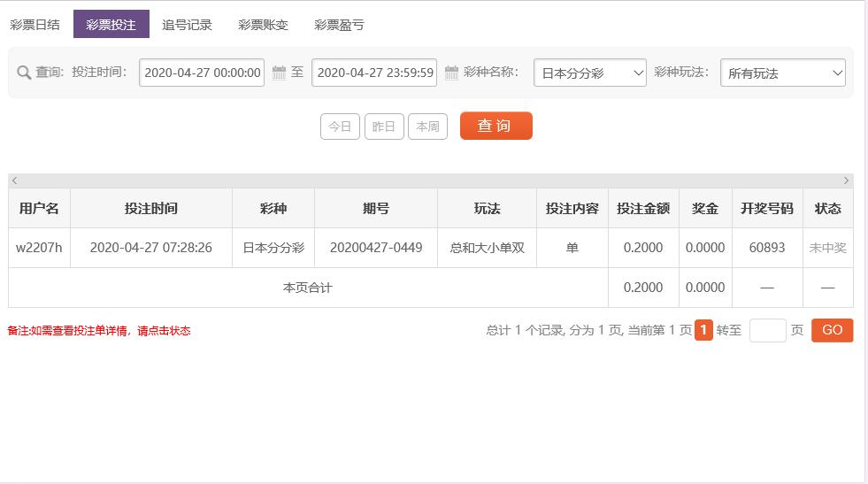Click the page number input field

coord(767,330)
